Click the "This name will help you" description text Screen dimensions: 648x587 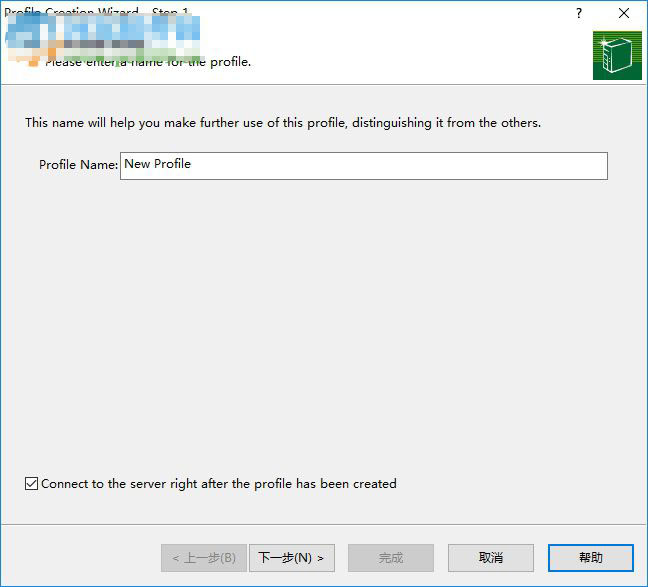[282, 123]
